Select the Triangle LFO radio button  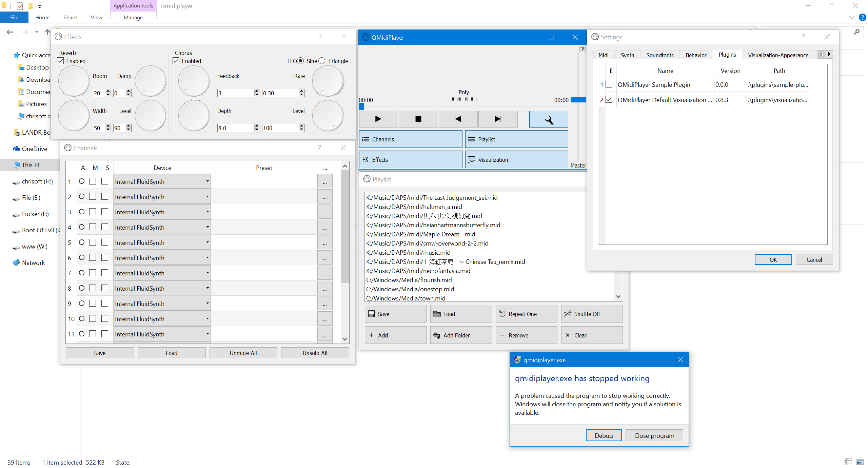pyautogui.click(x=322, y=61)
